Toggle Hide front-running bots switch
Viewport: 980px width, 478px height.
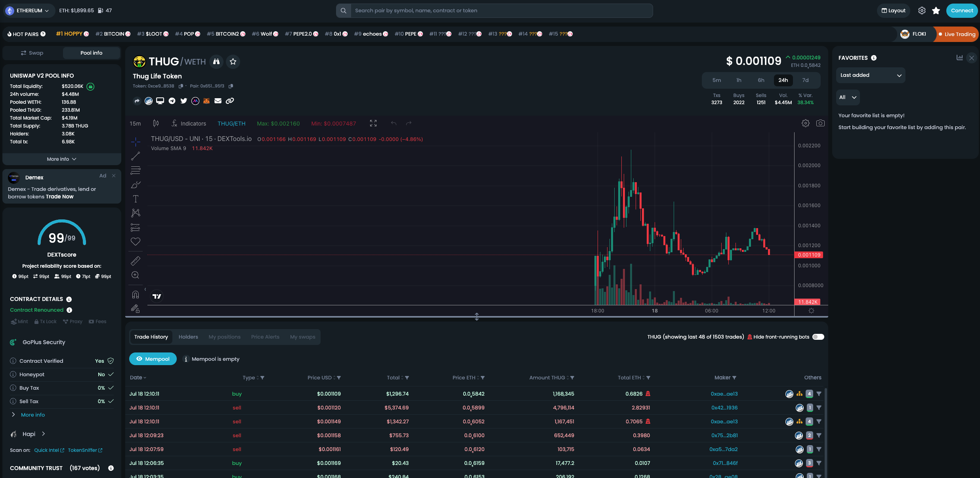tap(818, 337)
